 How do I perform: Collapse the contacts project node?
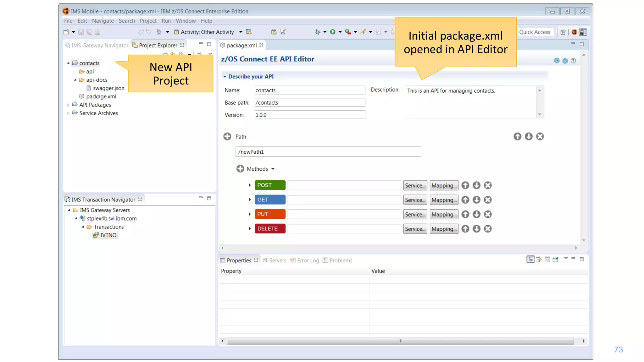[x=68, y=63]
